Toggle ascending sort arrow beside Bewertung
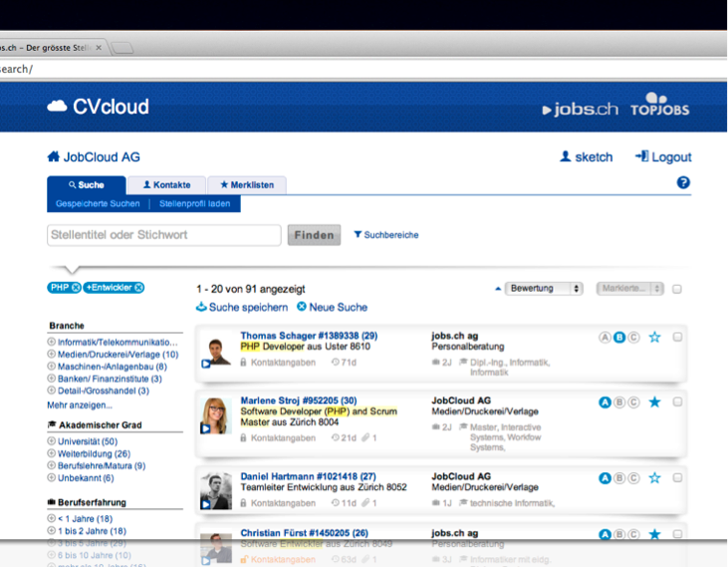The width and height of the screenshot is (728, 568). click(498, 288)
